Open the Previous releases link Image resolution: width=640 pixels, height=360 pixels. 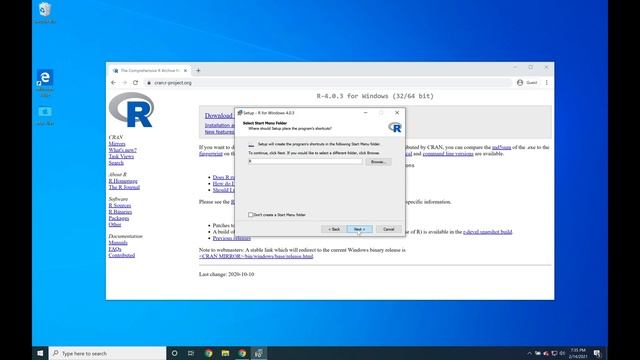(x=231, y=238)
